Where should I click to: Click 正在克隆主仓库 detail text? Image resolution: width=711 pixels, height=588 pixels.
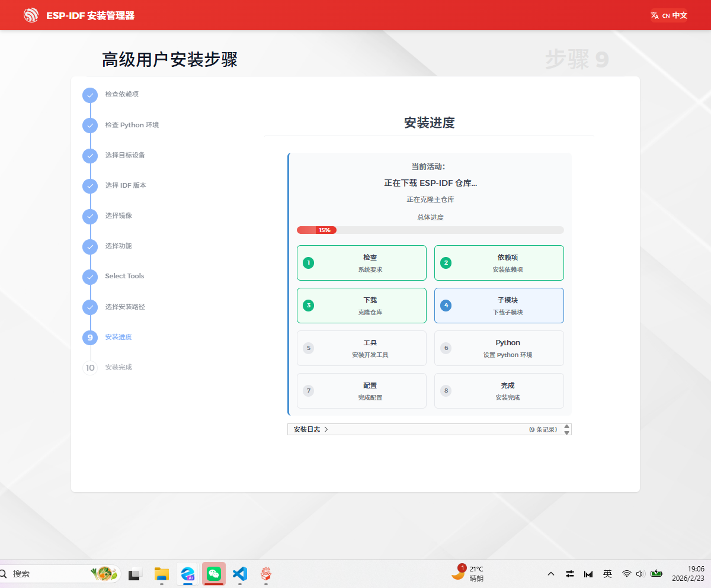tap(430, 200)
